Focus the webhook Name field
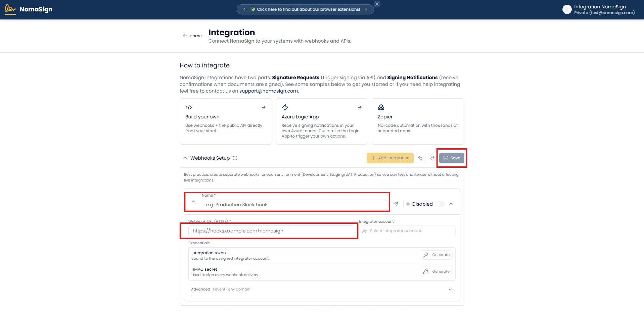 click(x=294, y=205)
